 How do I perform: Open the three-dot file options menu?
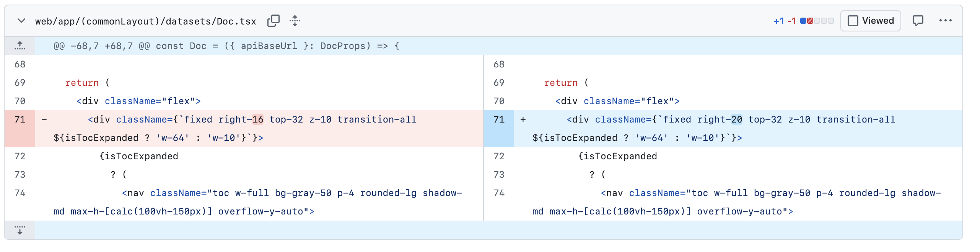(945, 21)
